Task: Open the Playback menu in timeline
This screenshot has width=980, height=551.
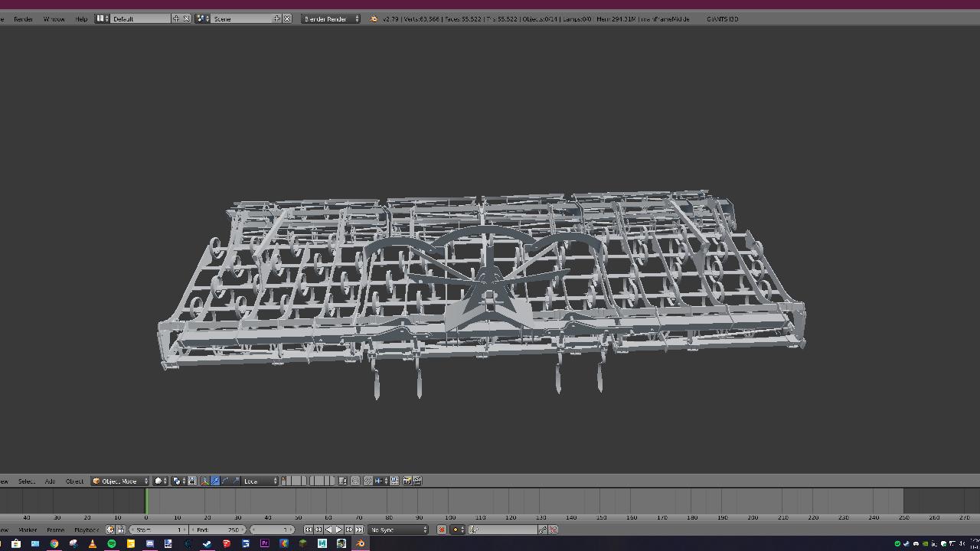Action: [x=87, y=530]
